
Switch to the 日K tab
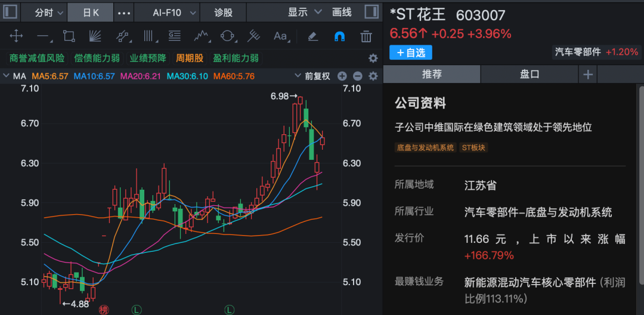[x=91, y=12]
